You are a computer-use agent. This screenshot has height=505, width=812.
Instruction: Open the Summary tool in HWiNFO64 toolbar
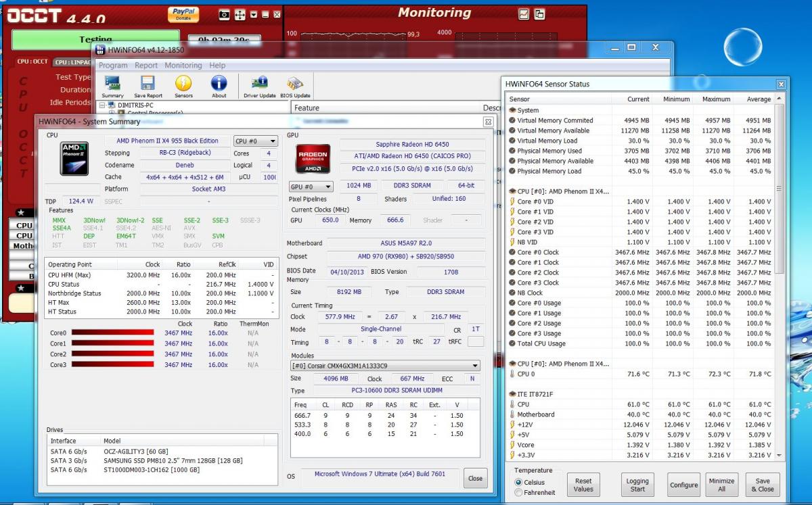coord(113,86)
